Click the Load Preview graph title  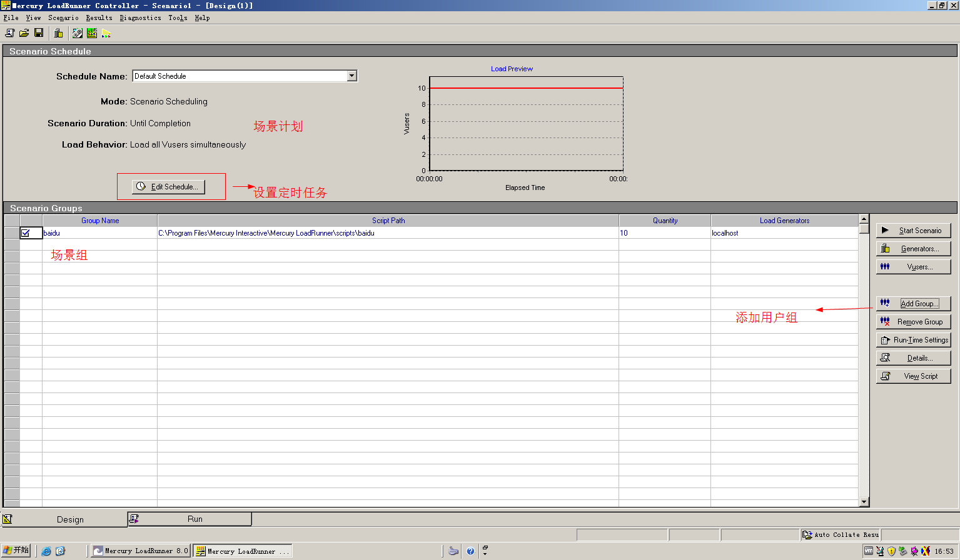point(512,69)
